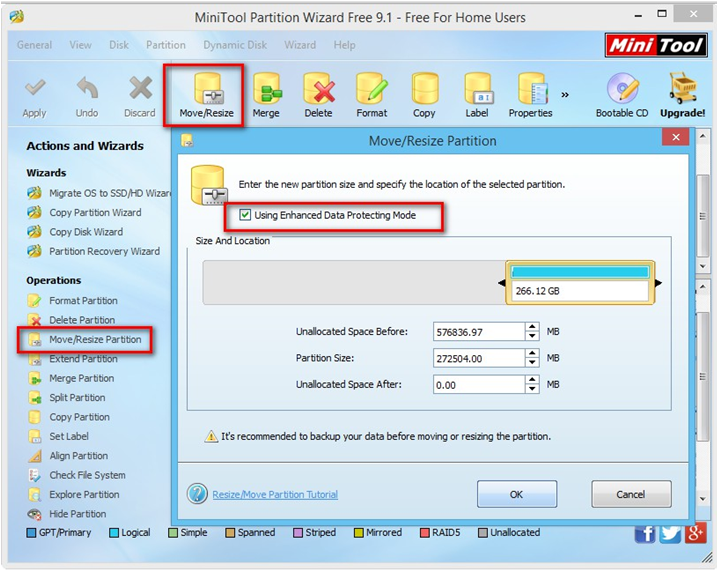The image size is (717, 571).
Task: Click the Delete partition toolbar icon
Action: coord(319,89)
